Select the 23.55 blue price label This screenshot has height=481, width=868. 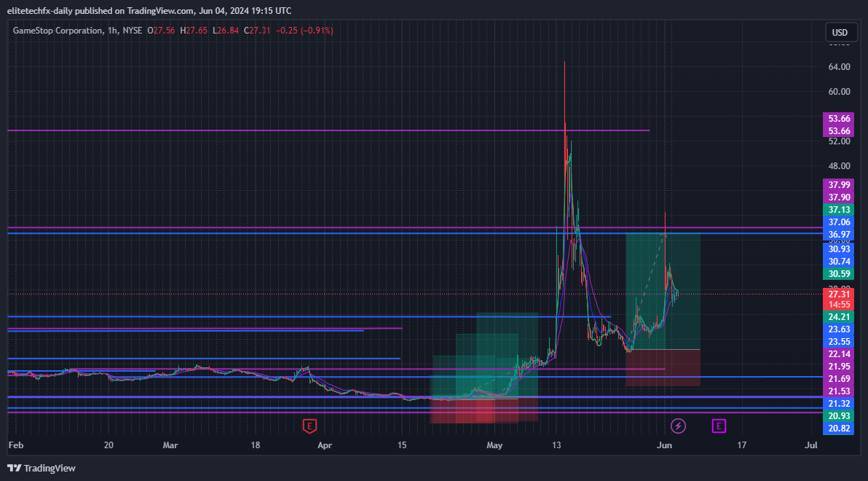point(839,341)
